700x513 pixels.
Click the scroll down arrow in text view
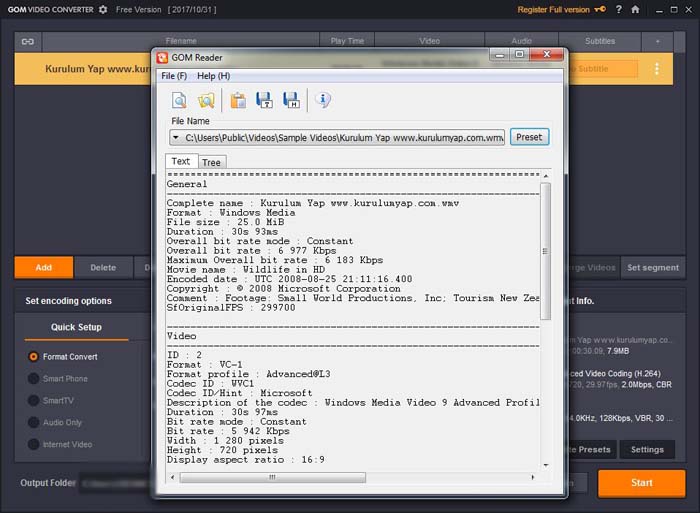click(546, 465)
